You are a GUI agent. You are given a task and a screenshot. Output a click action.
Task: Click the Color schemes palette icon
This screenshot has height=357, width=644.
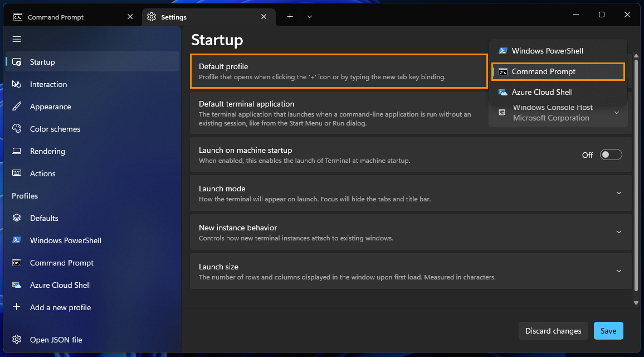pos(16,129)
